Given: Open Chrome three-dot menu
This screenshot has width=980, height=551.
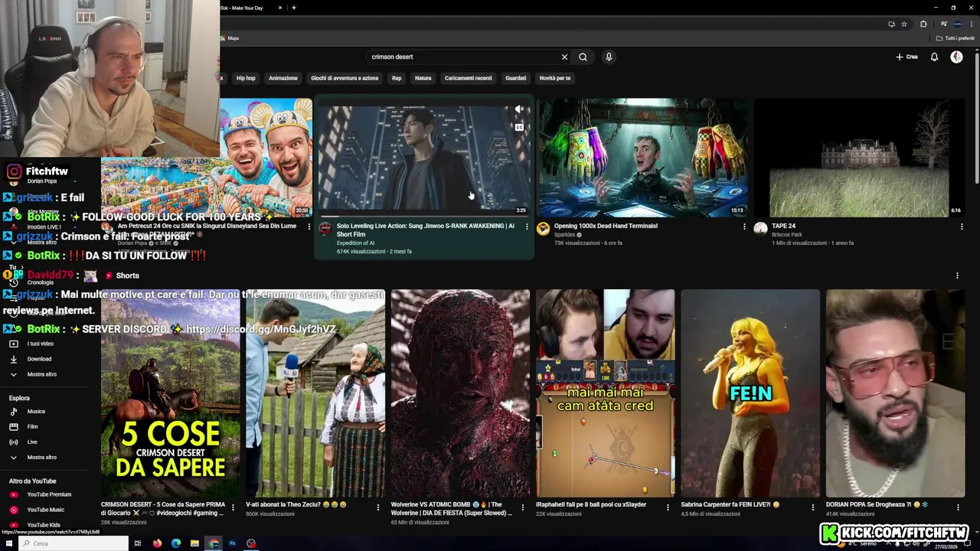Looking at the screenshot, I should click(x=972, y=24).
